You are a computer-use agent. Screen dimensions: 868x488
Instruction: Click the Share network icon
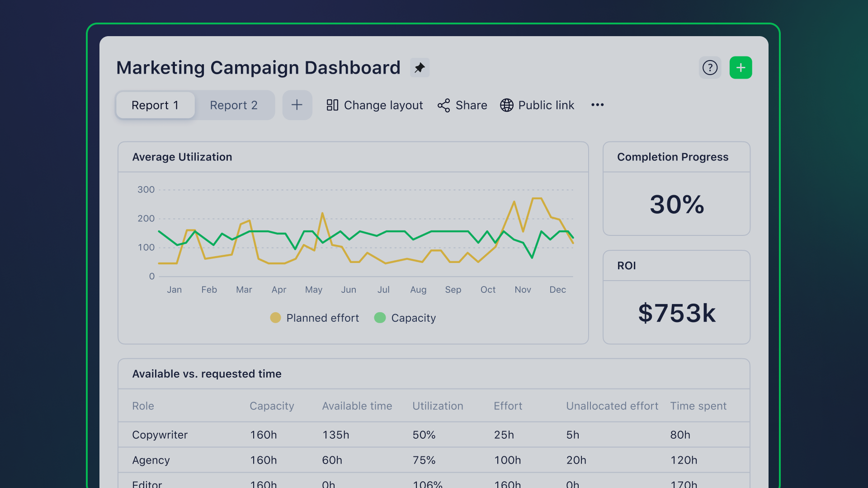point(443,105)
